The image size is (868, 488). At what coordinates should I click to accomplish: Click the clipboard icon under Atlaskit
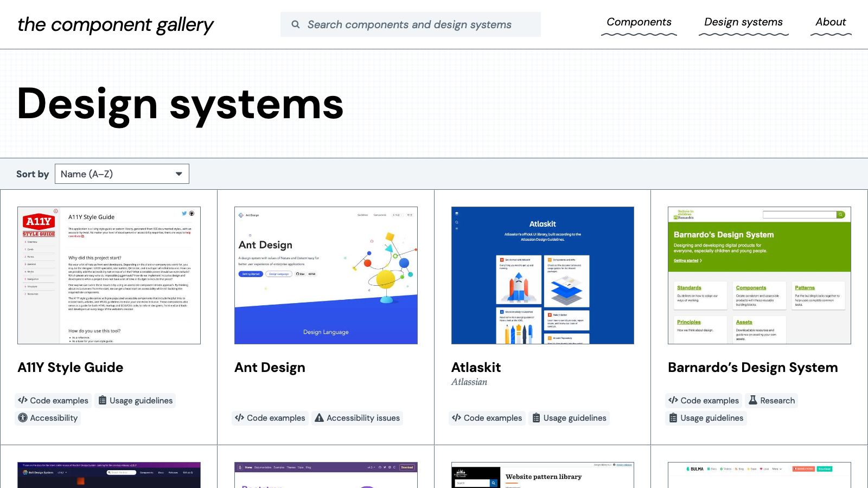536,418
